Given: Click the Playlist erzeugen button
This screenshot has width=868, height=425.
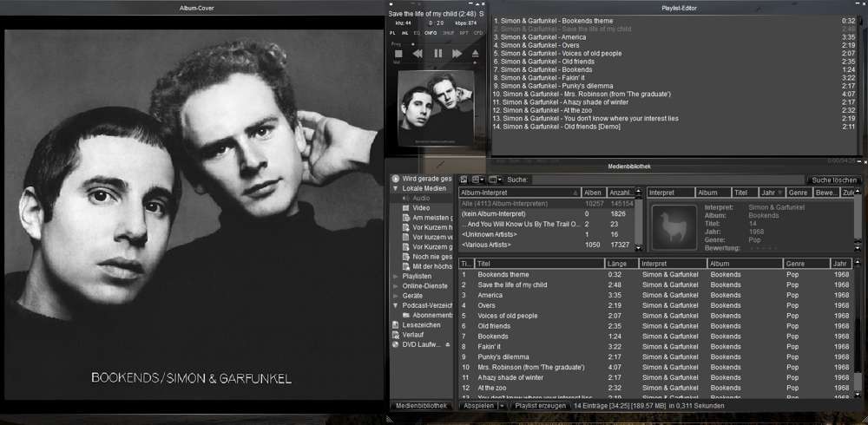Looking at the screenshot, I should pyautogui.click(x=539, y=405).
